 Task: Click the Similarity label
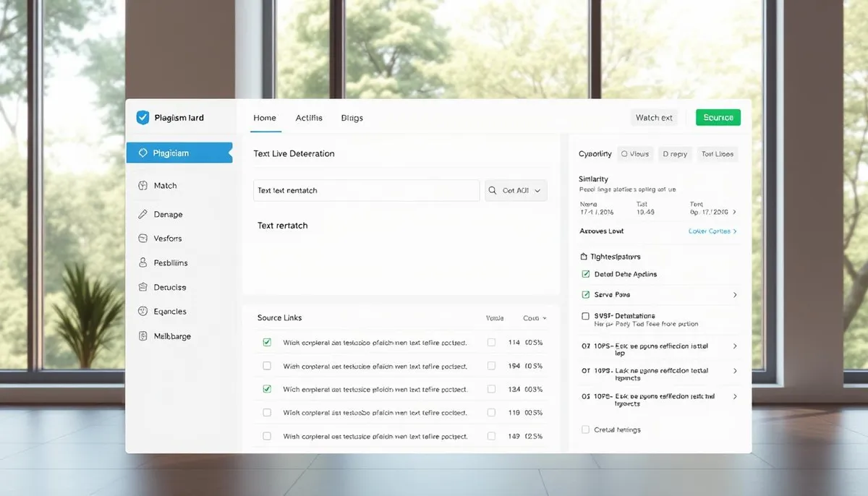[594, 179]
